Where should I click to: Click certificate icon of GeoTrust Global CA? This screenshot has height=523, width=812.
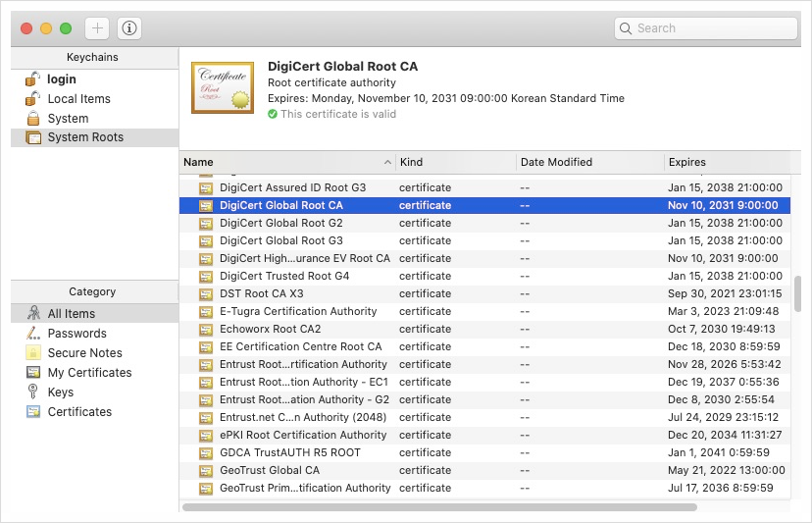[206, 471]
